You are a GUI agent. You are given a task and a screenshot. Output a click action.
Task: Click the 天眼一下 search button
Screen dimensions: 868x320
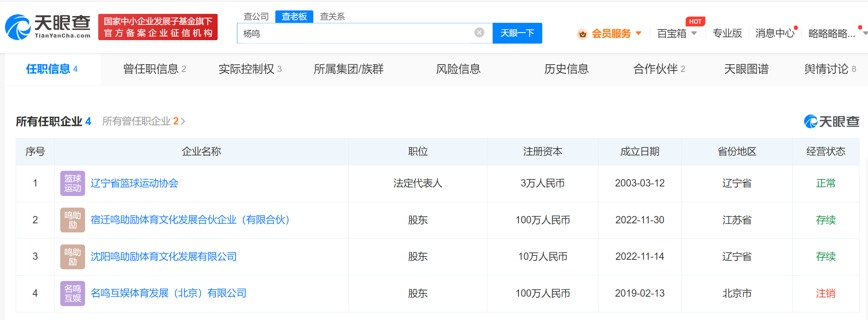(x=517, y=33)
